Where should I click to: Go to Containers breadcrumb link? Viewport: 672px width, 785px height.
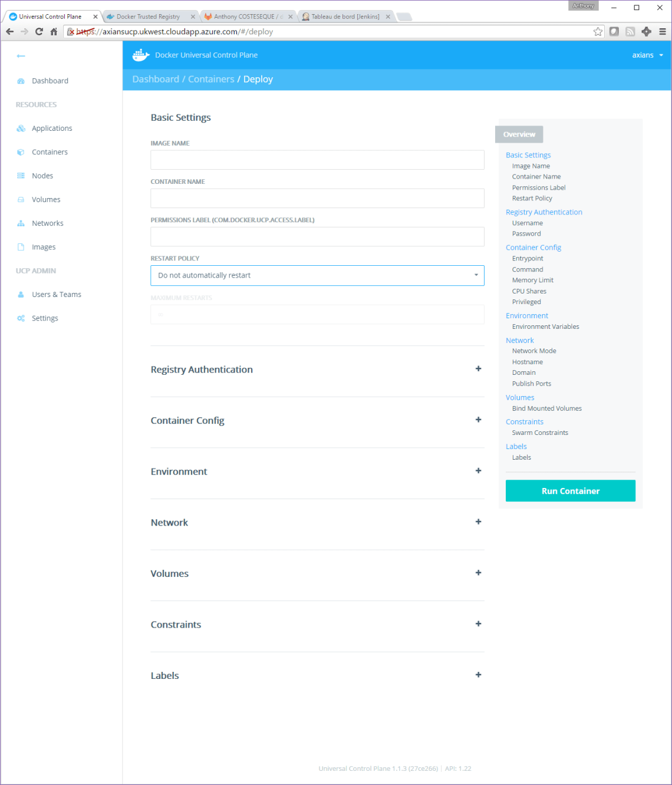coord(211,79)
